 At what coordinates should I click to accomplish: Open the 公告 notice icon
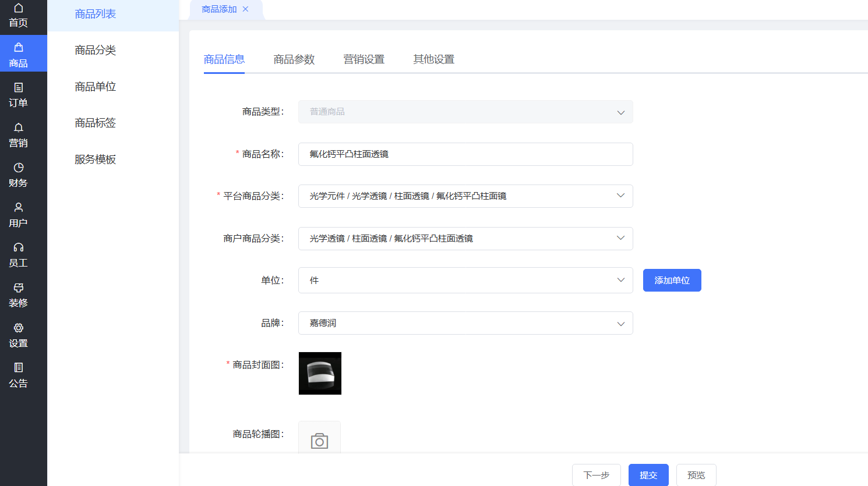tap(18, 368)
